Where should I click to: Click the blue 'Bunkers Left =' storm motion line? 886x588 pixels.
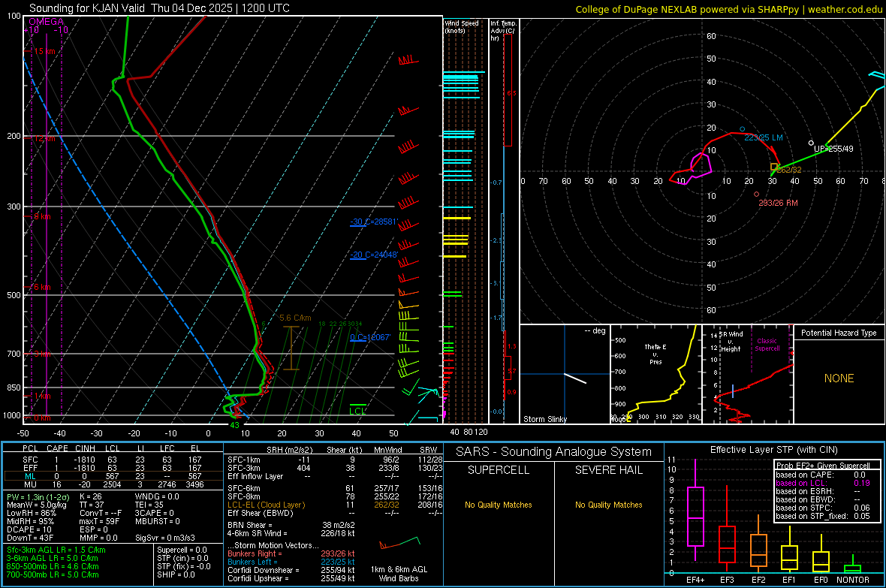(x=291, y=562)
